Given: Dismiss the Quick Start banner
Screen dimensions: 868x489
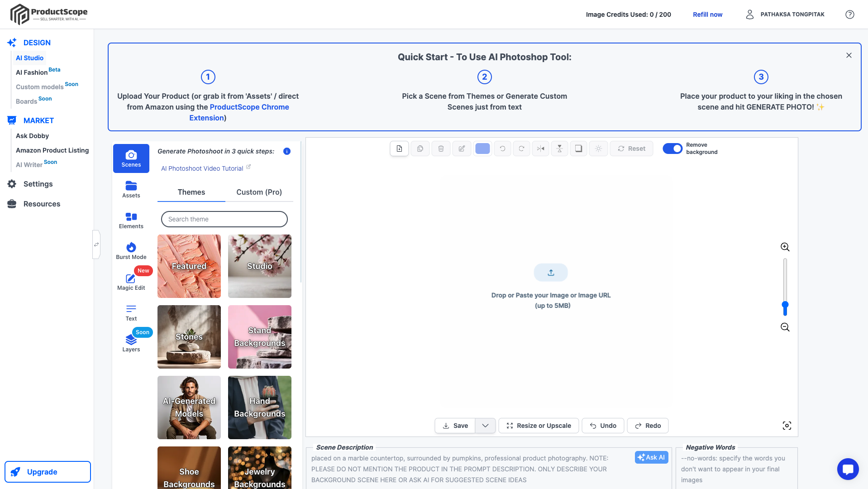Looking at the screenshot, I should (849, 55).
